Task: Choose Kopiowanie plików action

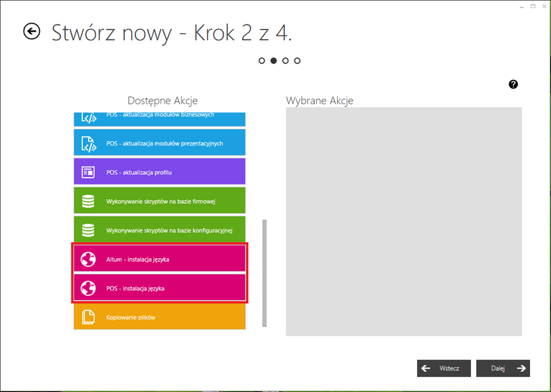Action: point(160,316)
